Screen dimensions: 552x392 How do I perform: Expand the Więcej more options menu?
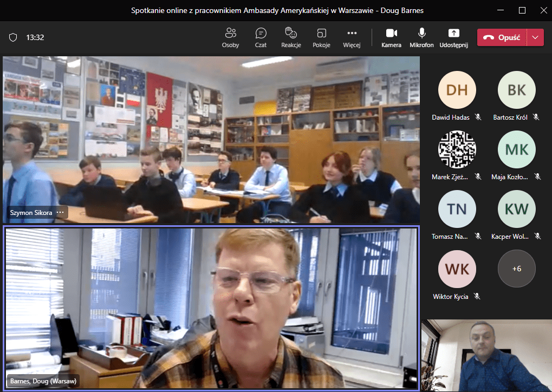click(352, 37)
